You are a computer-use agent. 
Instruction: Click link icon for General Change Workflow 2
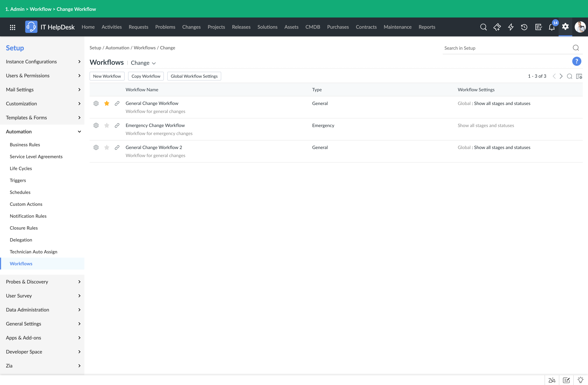coord(117,148)
